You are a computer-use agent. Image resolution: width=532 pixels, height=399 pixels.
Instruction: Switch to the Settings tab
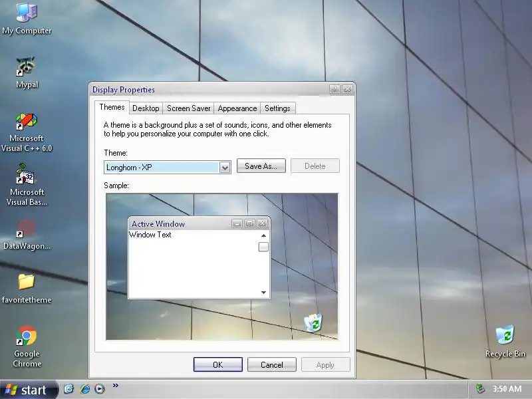tap(277, 108)
